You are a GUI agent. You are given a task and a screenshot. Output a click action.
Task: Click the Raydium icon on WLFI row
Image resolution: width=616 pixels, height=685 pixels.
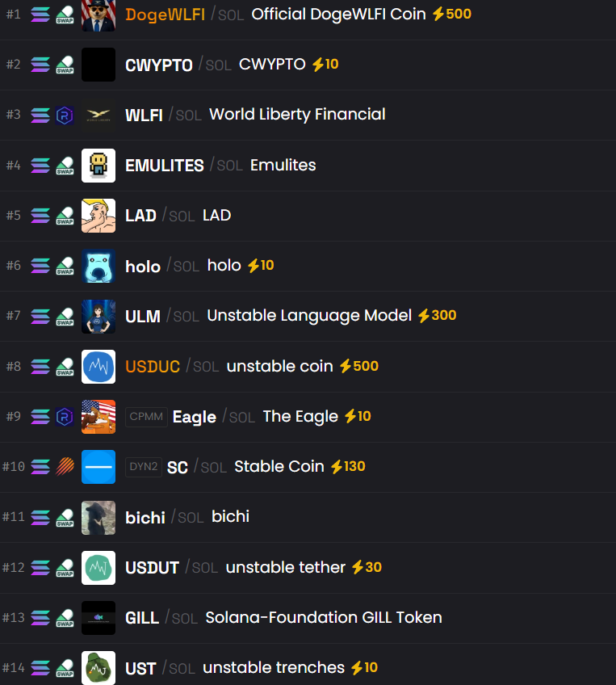pyautogui.click(x=65, y=116)
